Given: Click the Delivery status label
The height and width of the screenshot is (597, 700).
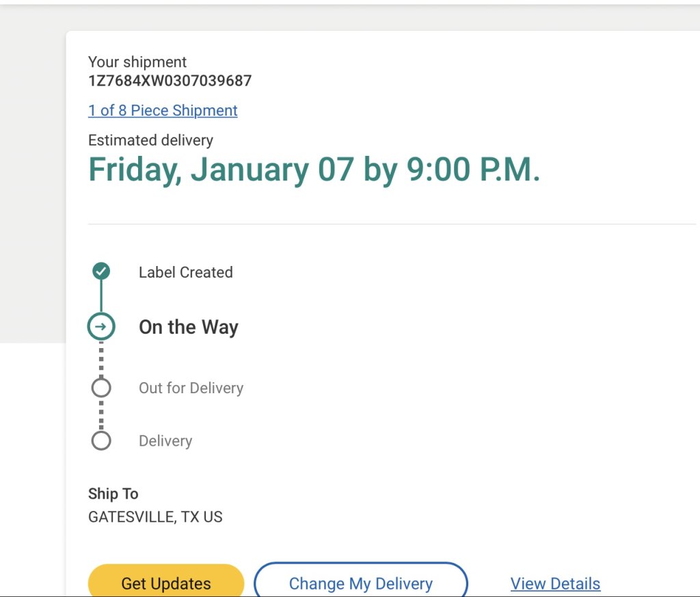Looking at the screenshot, I should click(165, 440).
